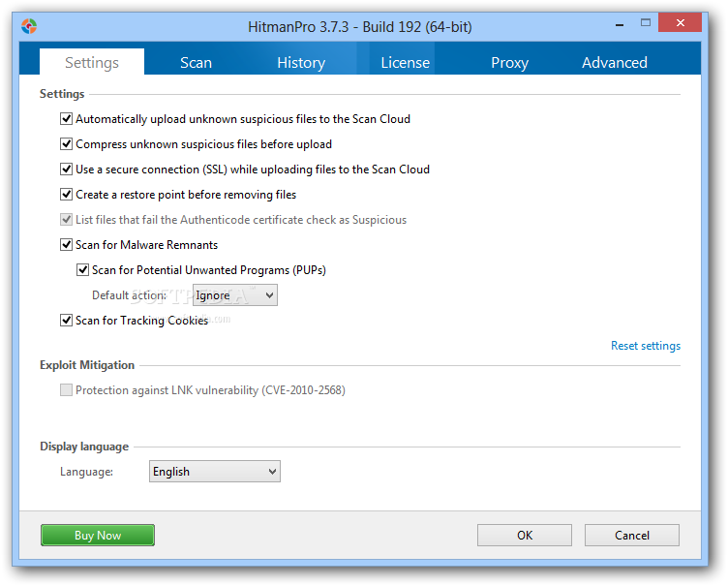Toggle compress unknown suspicious files before upload

pyautogui.click(x=67, y=144)
